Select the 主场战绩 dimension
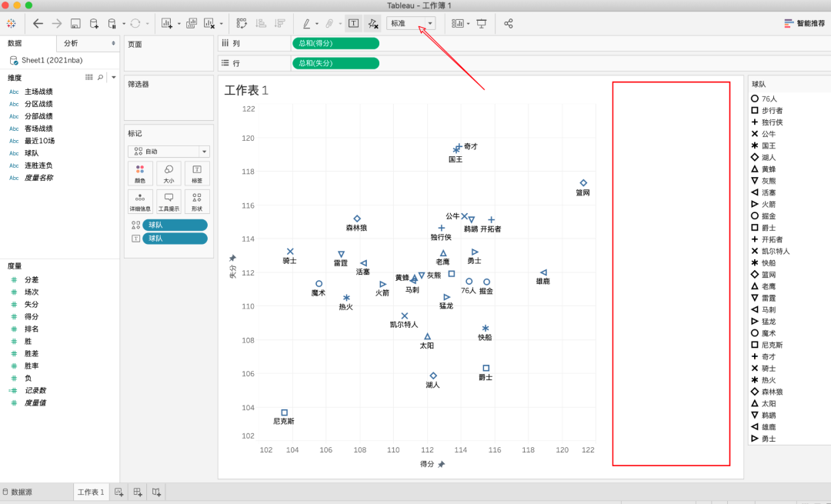The width and height of the screenshot is (831, 504). (38, 92)
